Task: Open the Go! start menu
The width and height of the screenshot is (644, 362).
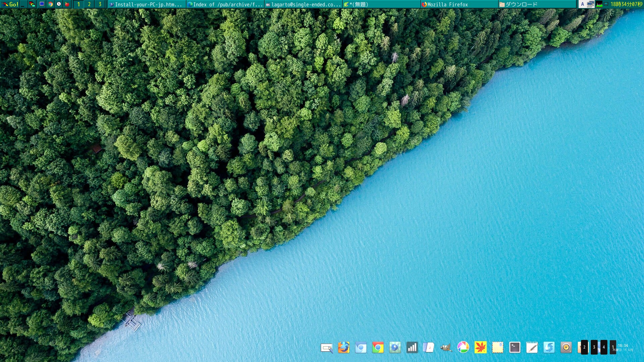Action: [x=10, y=4]
